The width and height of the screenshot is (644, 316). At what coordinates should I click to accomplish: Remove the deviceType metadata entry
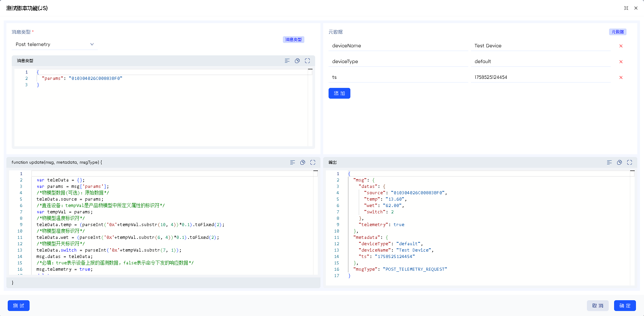click(x=621, y=62)
